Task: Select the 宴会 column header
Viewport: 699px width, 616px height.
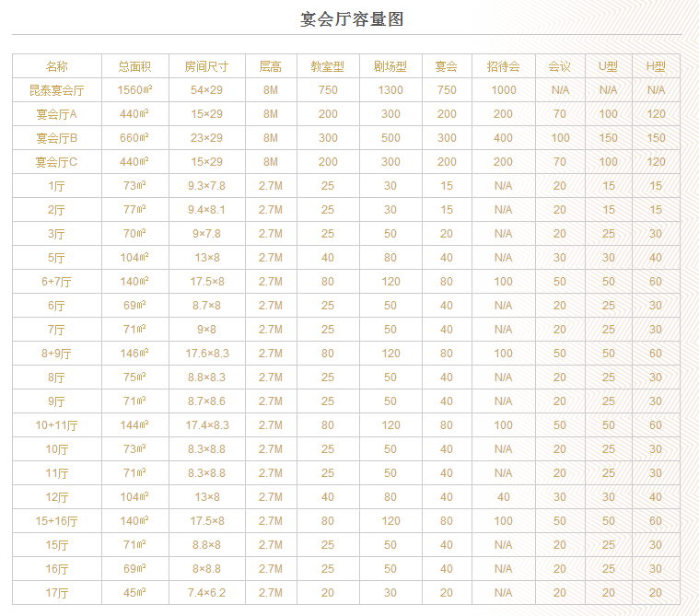Action: tap(447, 66)
